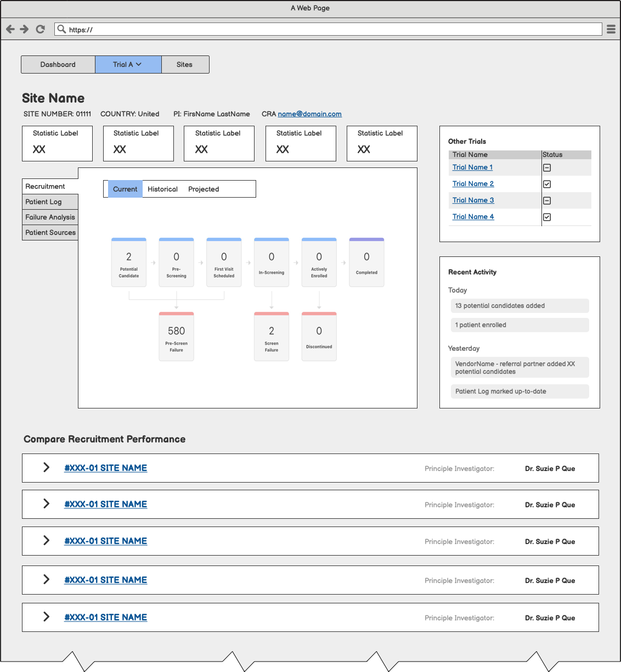Open fifth #XXX-01 SITE NAME link
The image size is (621, 672).
coord(106,618)
